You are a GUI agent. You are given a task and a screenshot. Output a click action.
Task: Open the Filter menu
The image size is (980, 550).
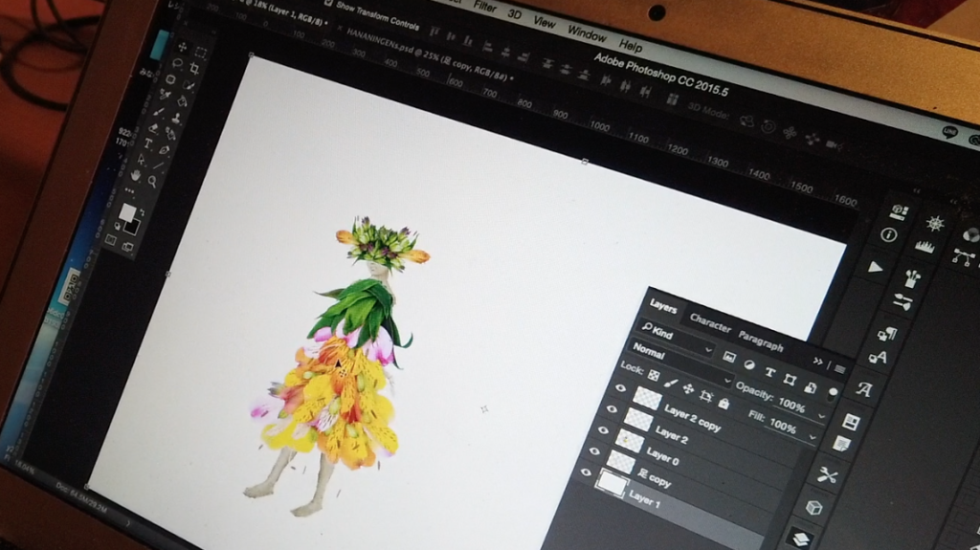click(x=484, y=7)
